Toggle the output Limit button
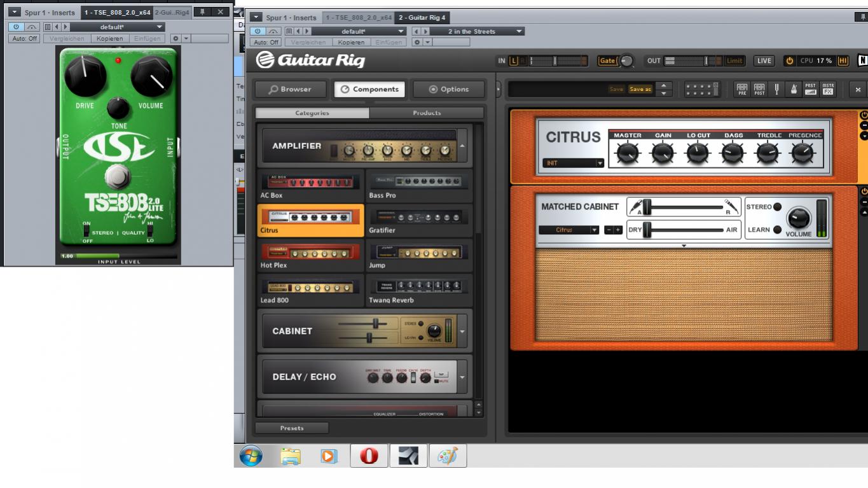The height and width of the screenshot is (488, 868). coord(735,61)
